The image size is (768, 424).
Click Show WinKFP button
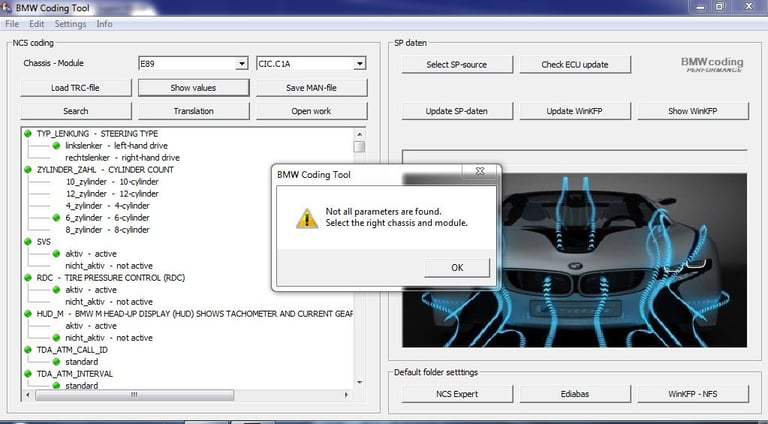(x=693, y=111)
